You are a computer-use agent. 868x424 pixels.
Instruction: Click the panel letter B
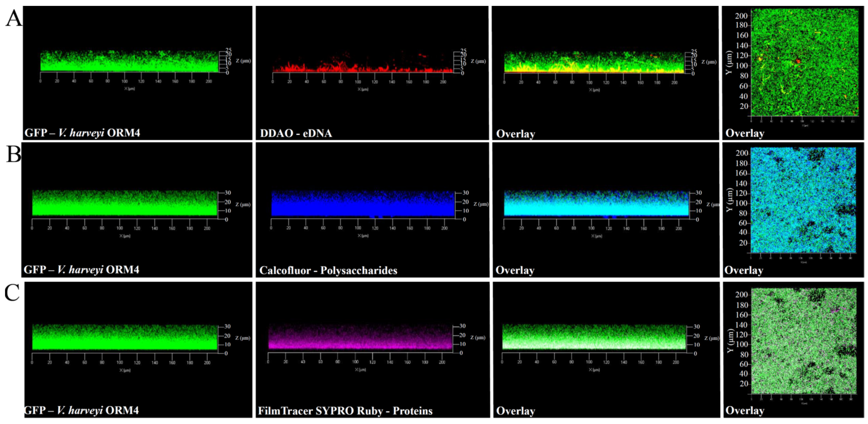[13, 154]
